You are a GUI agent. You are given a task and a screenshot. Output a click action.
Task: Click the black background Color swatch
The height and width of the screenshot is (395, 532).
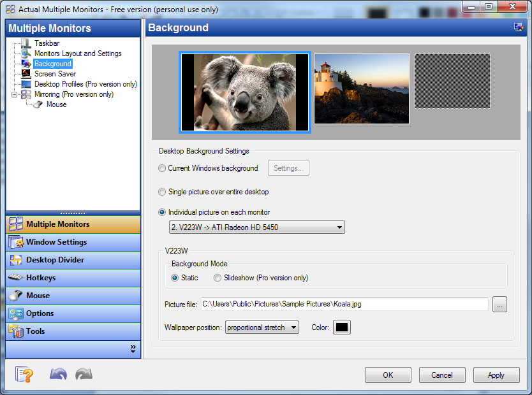pos(342,327)
